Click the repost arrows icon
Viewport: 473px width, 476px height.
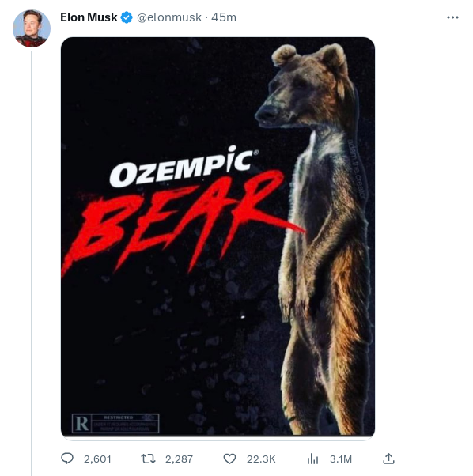[x=148, y=459]
